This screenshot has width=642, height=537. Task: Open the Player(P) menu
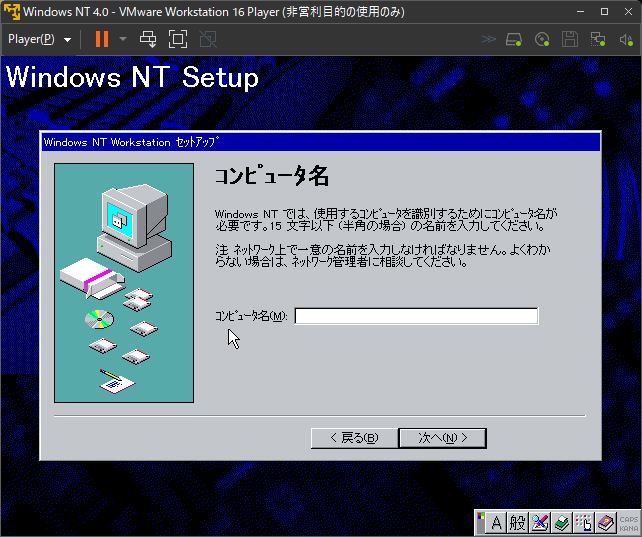39,39
